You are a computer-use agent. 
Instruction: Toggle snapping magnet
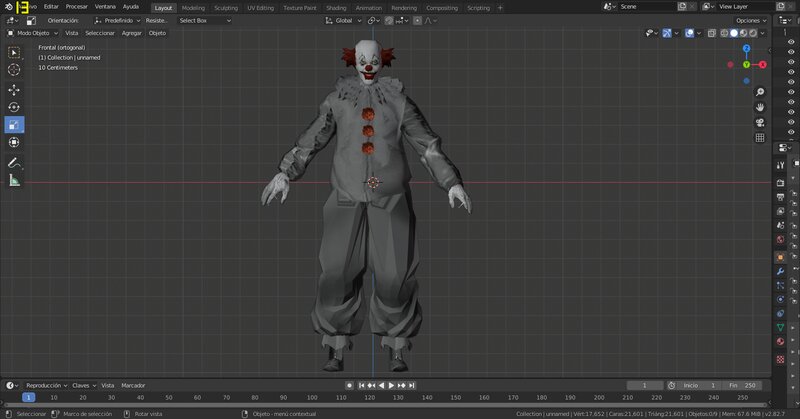389,21
